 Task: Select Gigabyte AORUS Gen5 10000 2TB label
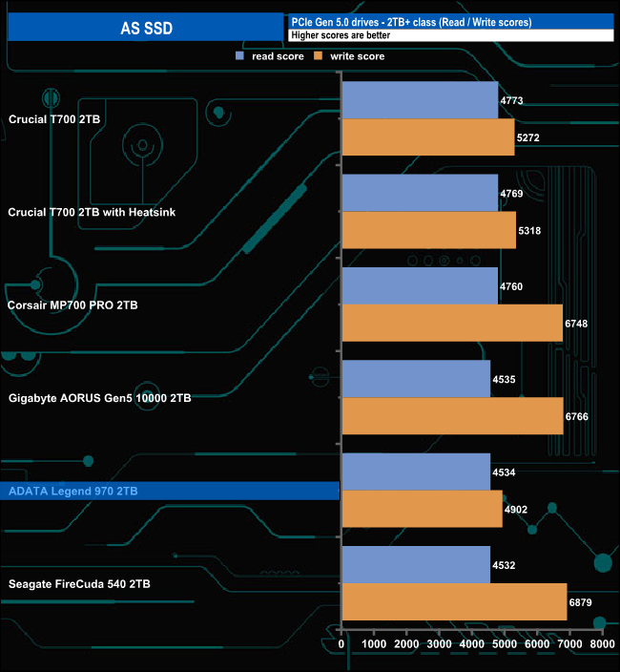100,398
